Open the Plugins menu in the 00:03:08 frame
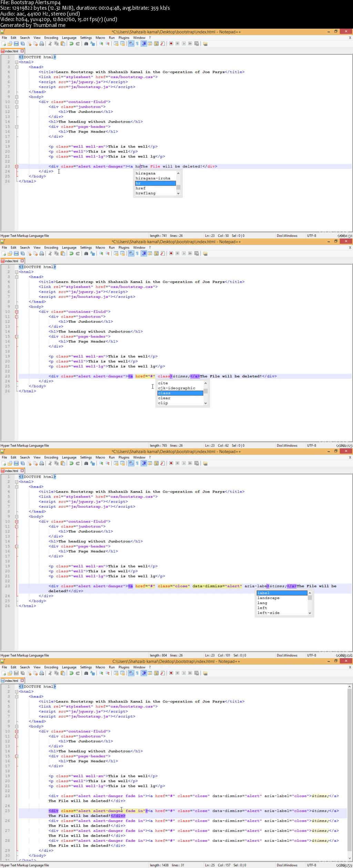The image size is (353, 868). coord(124,457)
